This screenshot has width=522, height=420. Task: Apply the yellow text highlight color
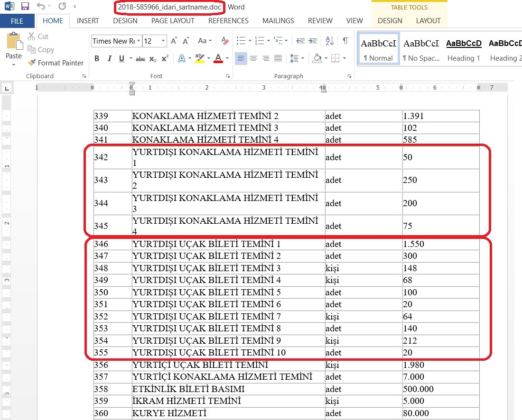coord(200,59)
